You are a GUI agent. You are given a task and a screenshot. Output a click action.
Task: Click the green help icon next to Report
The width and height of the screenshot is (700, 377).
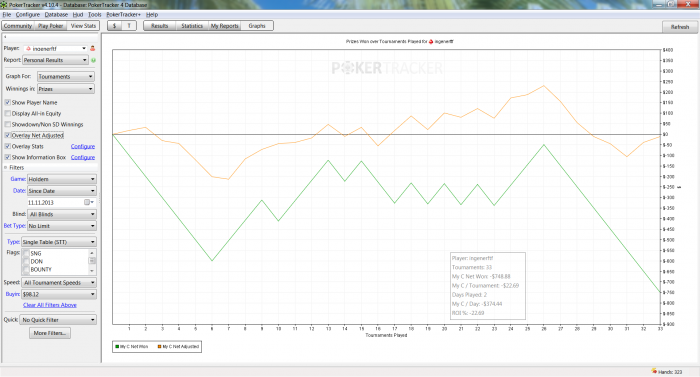tap(93, 60)
